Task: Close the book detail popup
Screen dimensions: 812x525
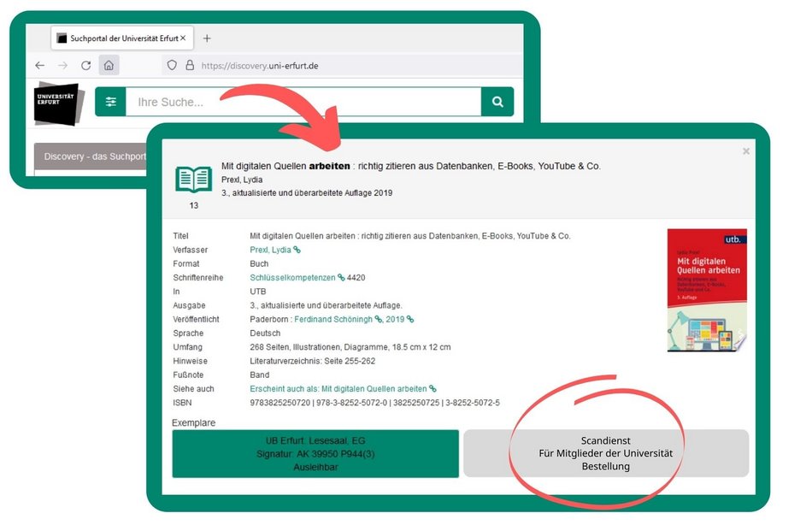Action: click(745, 151)
